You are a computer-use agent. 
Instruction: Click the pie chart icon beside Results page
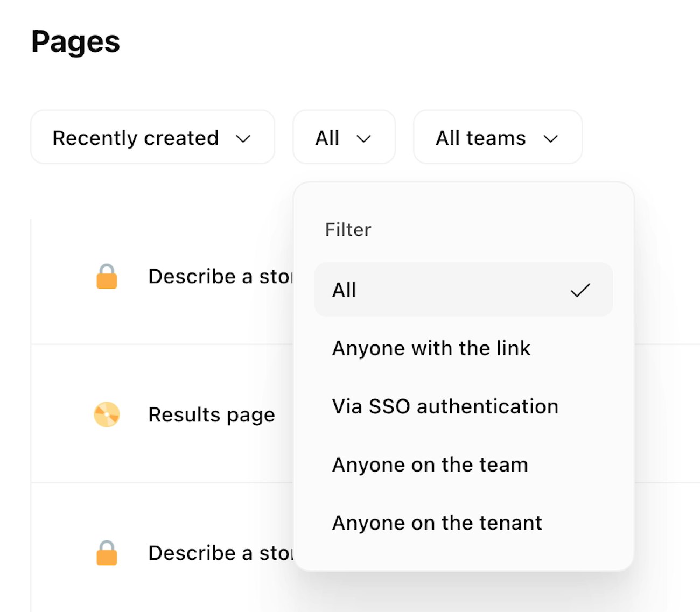[x=107, y=414]
